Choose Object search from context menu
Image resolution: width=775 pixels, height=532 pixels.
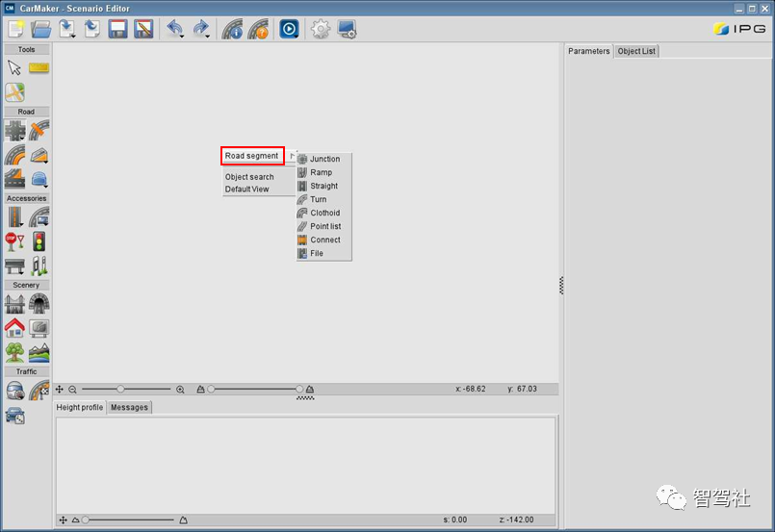tap(249, 176)
